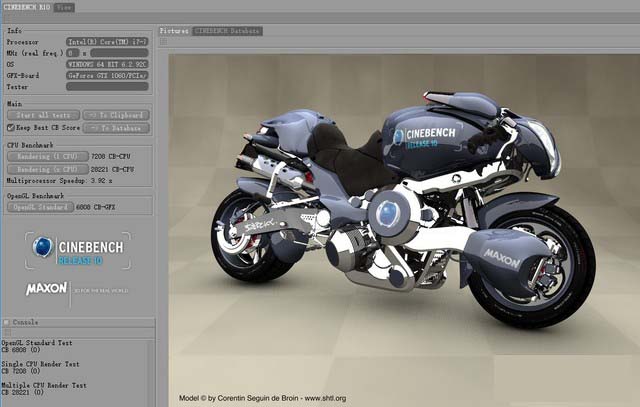The height and width of the screenshot is (407, 640).
Task: Click the Processor info field
Action: [107, 42]
